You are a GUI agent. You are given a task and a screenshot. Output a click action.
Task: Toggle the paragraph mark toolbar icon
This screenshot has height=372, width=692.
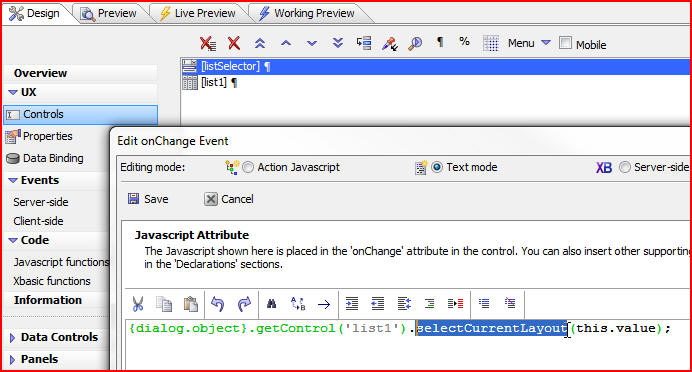(x=440, y=42)
